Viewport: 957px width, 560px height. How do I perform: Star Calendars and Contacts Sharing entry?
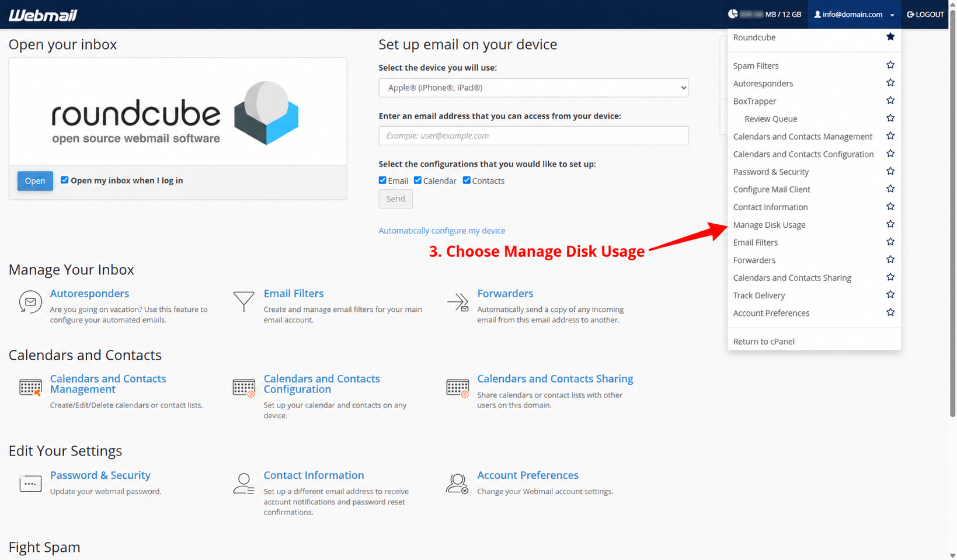click(x=890, y=277)
